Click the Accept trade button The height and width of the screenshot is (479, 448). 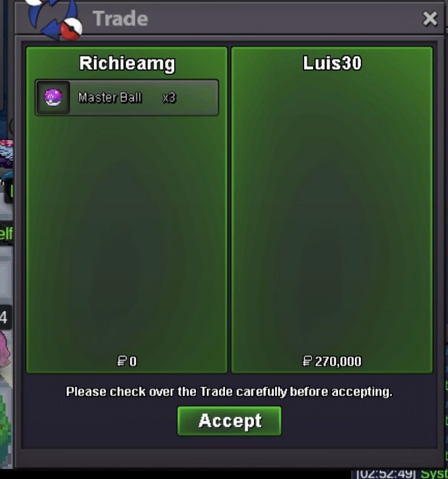(x=229, y=421)
